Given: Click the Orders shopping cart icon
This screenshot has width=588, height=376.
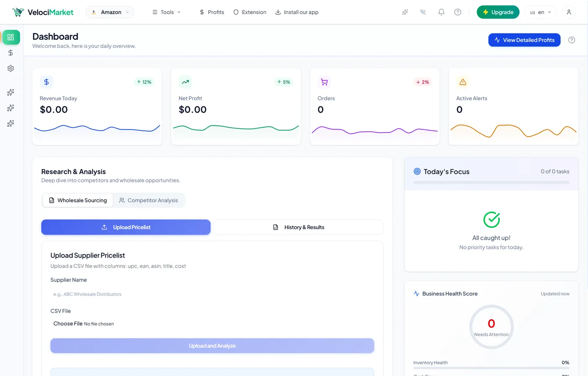Looking at the screenshot, I should coord(324,82).
